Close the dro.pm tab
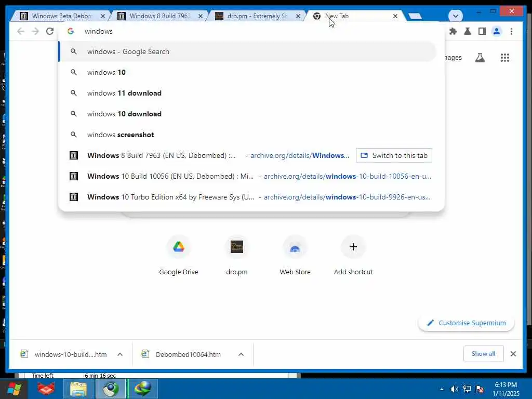Viewport: 532px width, 399px height. 298,16
